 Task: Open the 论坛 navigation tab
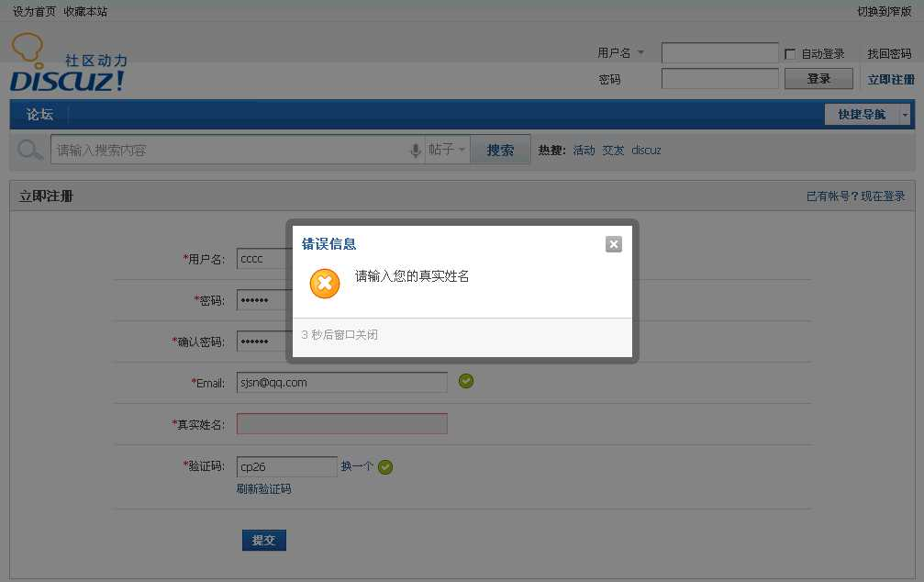39,115
